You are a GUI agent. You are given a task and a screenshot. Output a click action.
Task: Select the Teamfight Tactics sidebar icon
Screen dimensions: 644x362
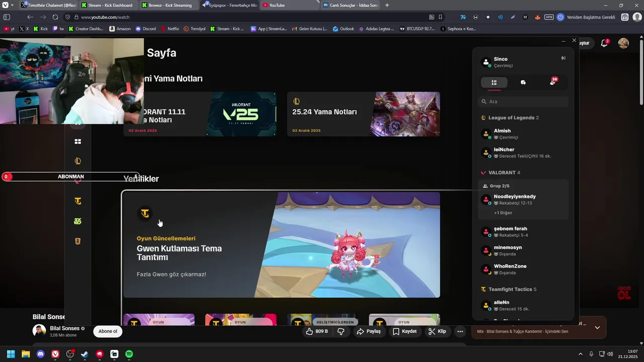(x=78, y=201)
